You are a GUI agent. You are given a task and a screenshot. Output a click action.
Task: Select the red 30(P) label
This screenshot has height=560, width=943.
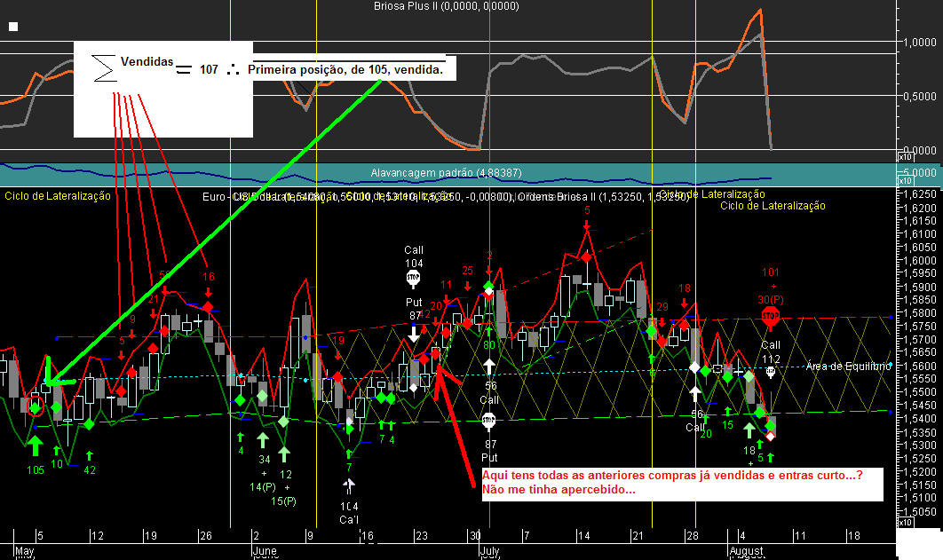[x=771, y=300]
